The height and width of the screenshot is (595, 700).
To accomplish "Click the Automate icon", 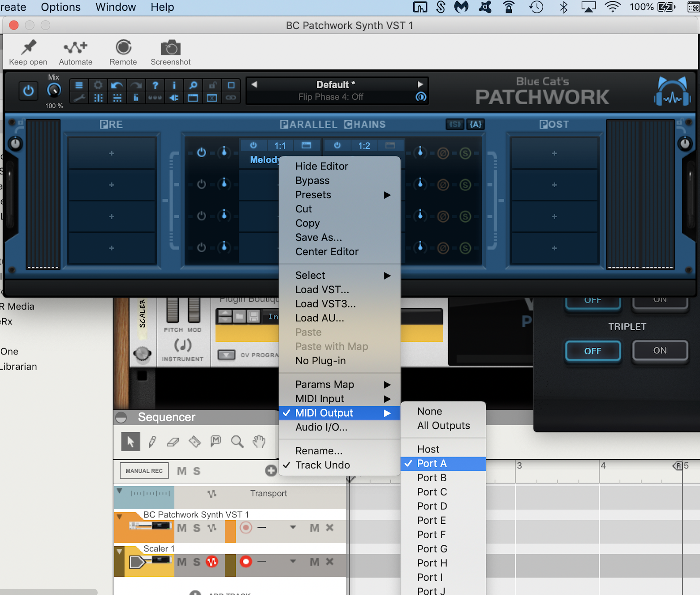I will 75,47.
